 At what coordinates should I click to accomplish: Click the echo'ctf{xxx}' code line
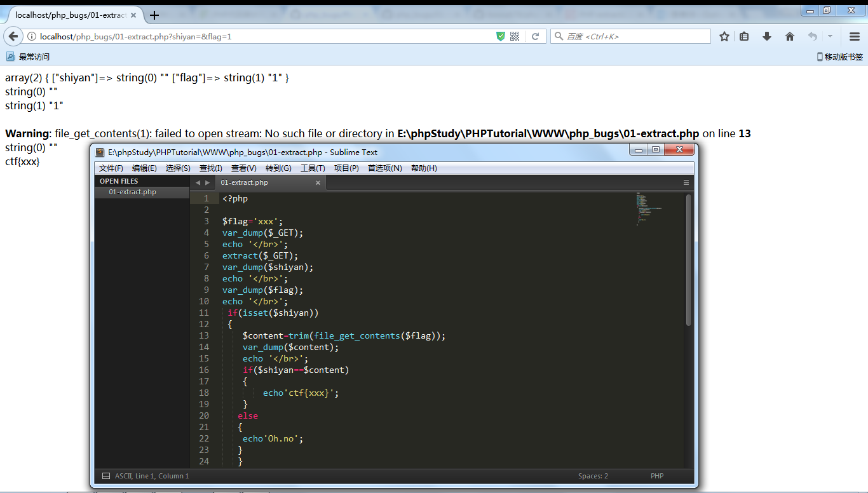tap(301, 393)
